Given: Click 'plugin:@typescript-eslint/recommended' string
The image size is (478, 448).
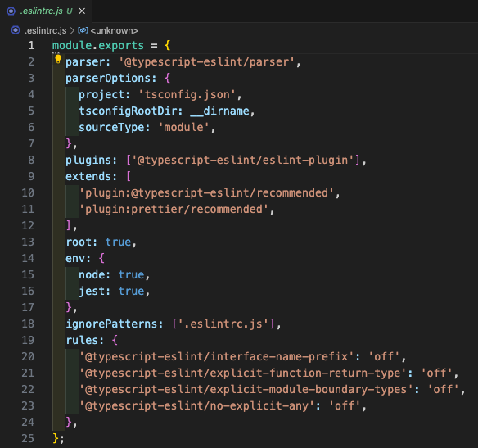Looking at the screenshot, I should coord(207,192).
